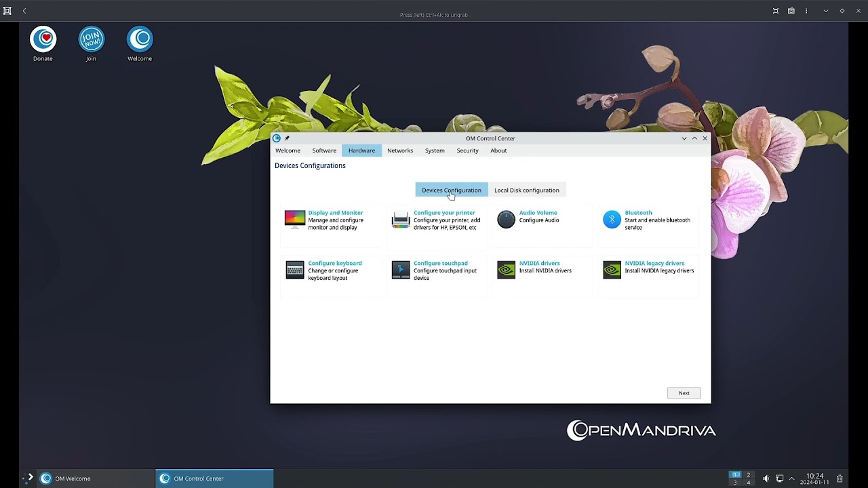Click the Audio Volume link text

click(x=538, y=213)
